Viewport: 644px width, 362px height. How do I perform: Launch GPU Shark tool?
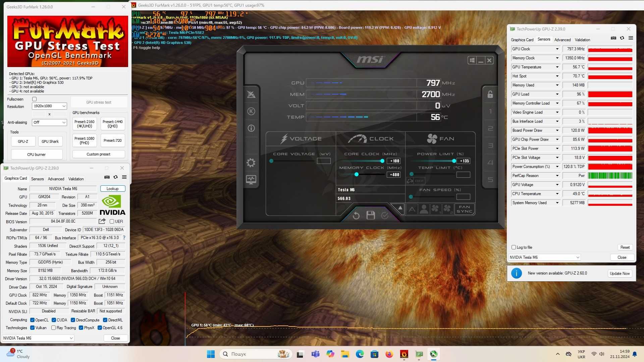pos(50,141)
